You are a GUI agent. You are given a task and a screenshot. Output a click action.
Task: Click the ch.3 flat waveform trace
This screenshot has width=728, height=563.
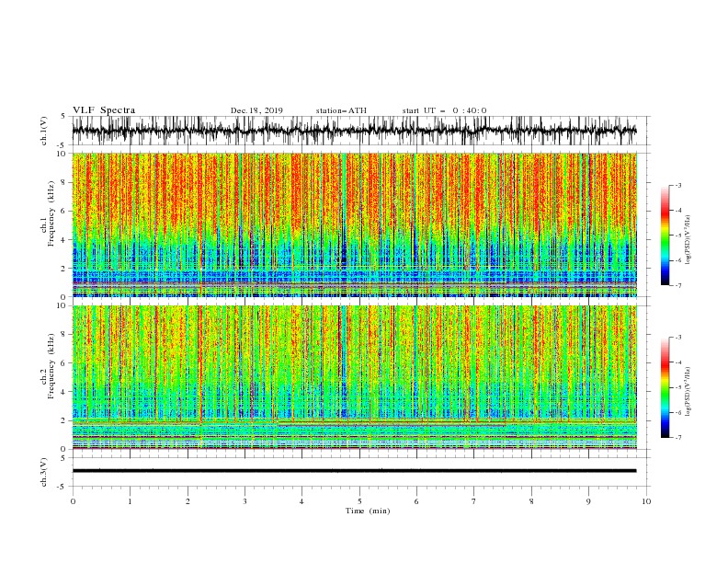pyautogui.click(x=354, y=471)
